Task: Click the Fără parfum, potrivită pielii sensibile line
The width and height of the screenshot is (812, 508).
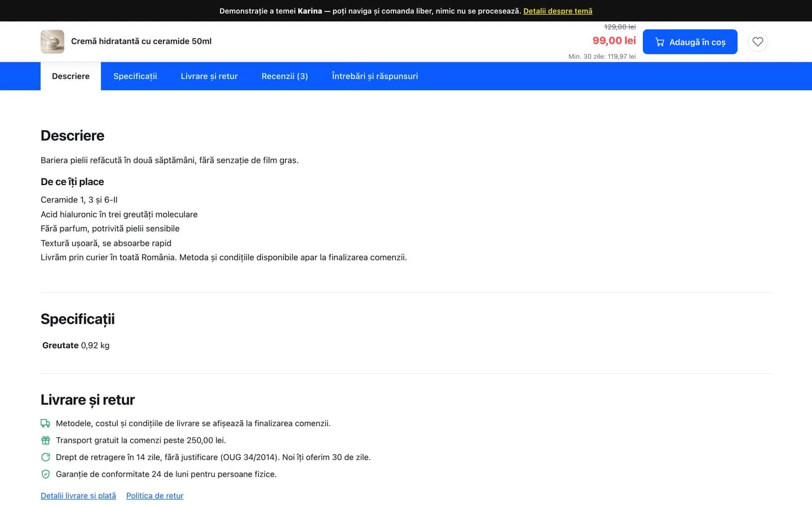Action: point(110,229)
